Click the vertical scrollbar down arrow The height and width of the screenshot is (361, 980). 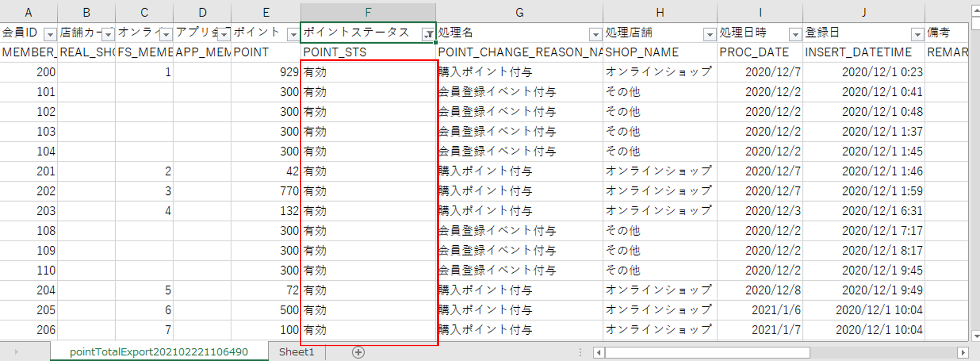pos(975,336)
